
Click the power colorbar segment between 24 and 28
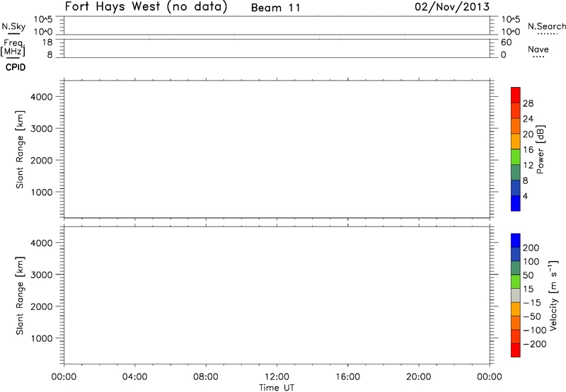(x=516, y=111)
